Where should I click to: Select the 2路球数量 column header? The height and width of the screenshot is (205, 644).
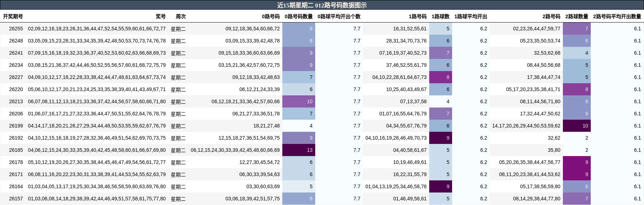tap(577, 16)
